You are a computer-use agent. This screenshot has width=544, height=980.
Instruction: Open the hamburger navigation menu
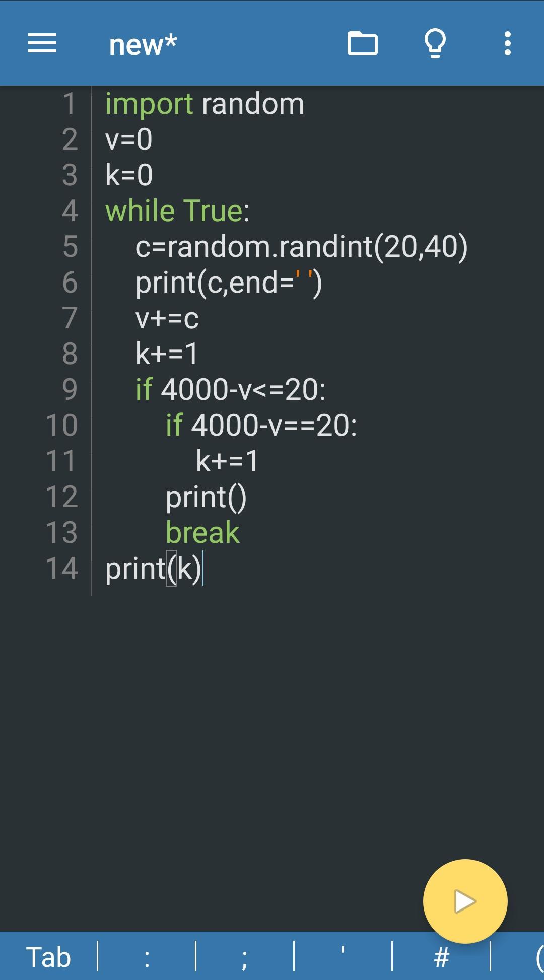(x=42, y=43)
